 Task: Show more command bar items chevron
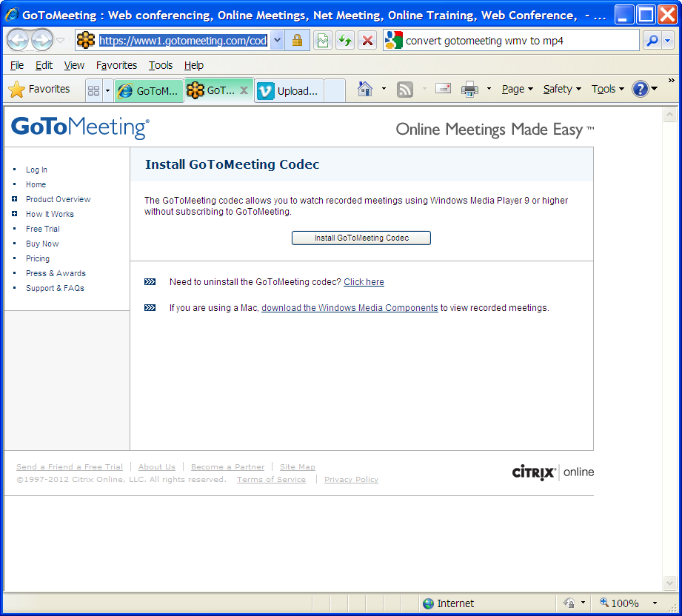(671, 81)
